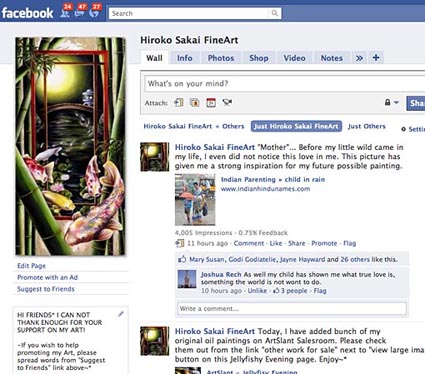The height and width of the screenshot is (374, 425).
Task: Click the What's on your mind box
Action: point(285,84)
